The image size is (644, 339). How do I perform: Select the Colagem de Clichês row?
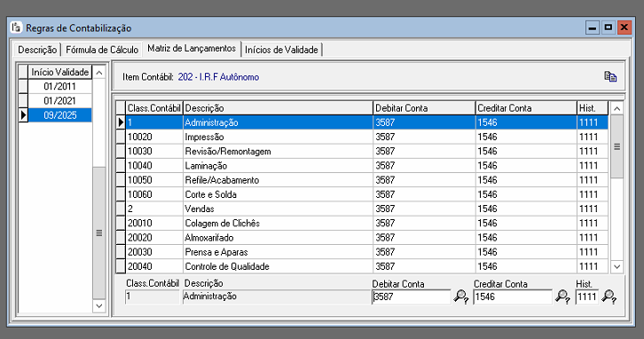pyautogui.click(x=366, y=223)
